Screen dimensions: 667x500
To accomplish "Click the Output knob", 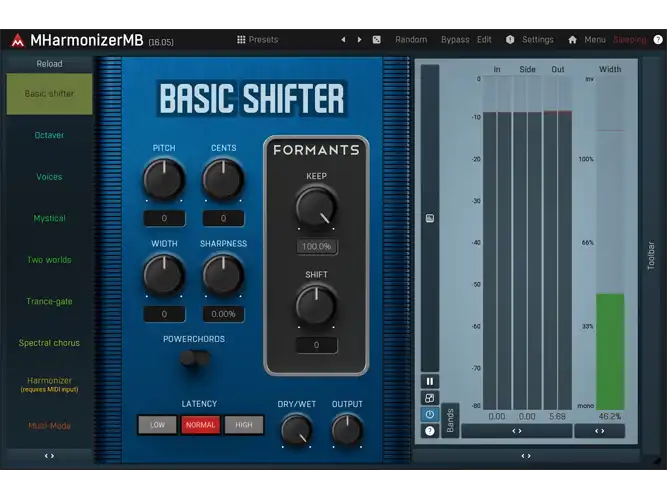I will [347, 430].
